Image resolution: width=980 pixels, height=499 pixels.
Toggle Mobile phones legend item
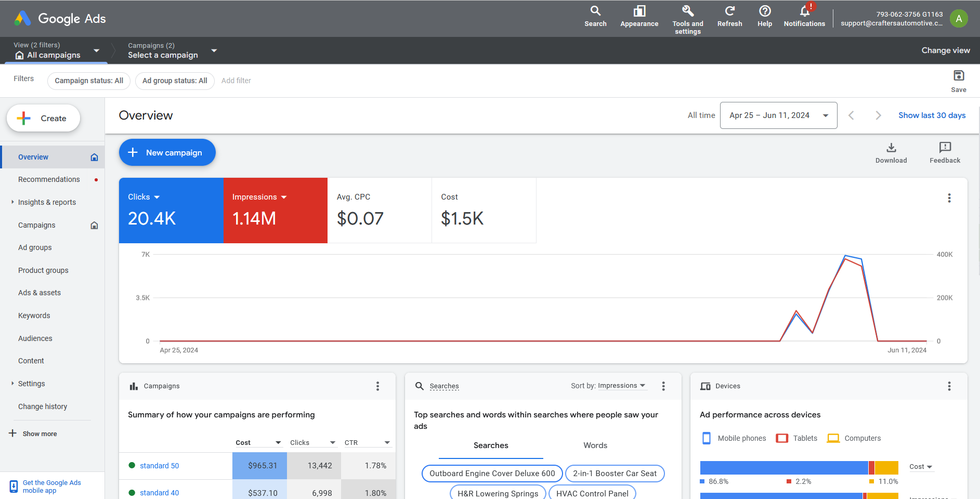[x=734, y=438]
